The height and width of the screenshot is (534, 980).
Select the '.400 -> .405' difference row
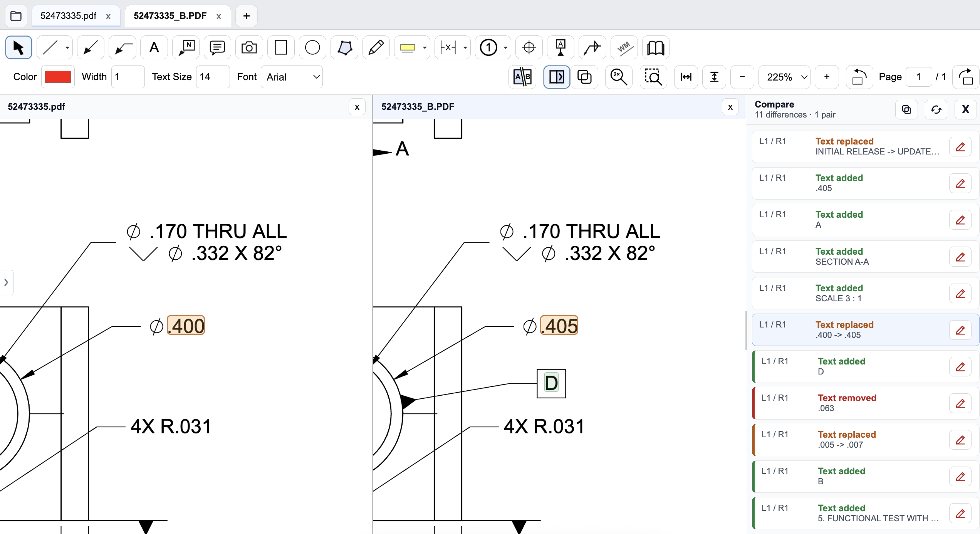coord(866,330)
